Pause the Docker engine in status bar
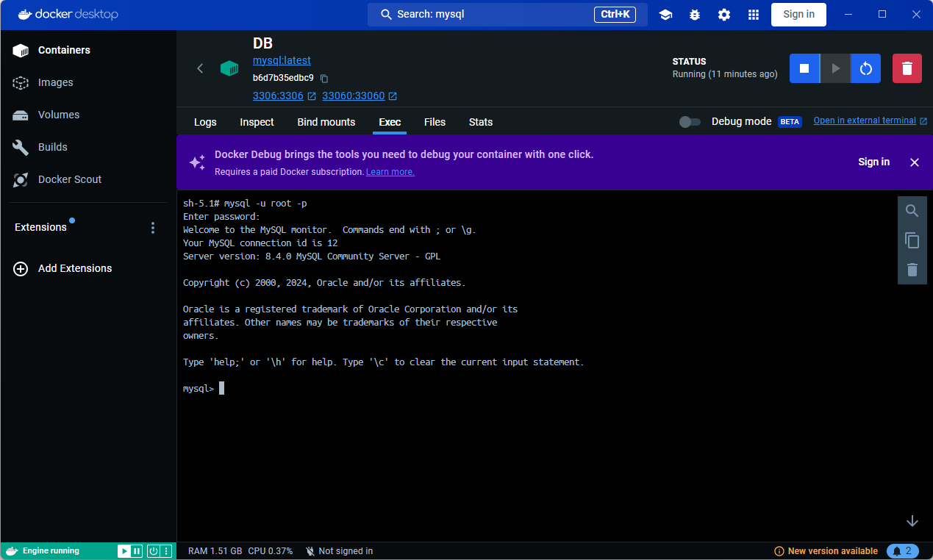The image size is (933, 560). [136, 551]
